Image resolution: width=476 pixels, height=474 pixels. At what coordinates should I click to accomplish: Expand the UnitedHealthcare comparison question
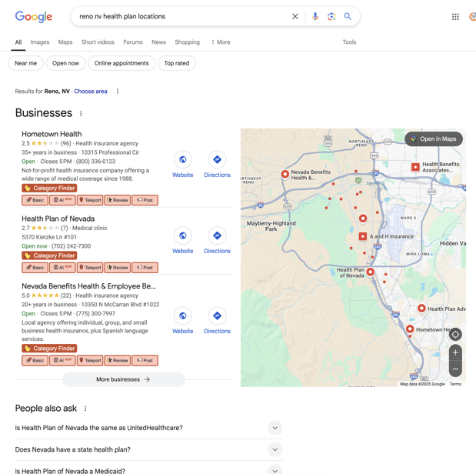[275, 428]
